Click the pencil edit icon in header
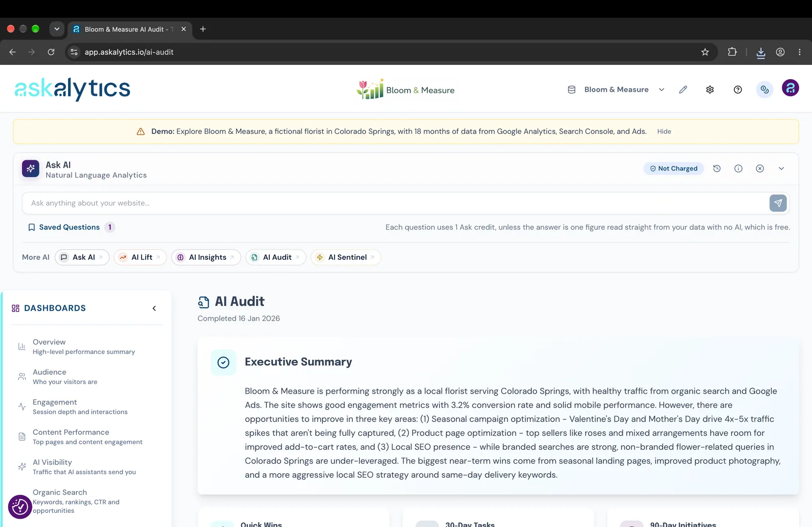 683,90
